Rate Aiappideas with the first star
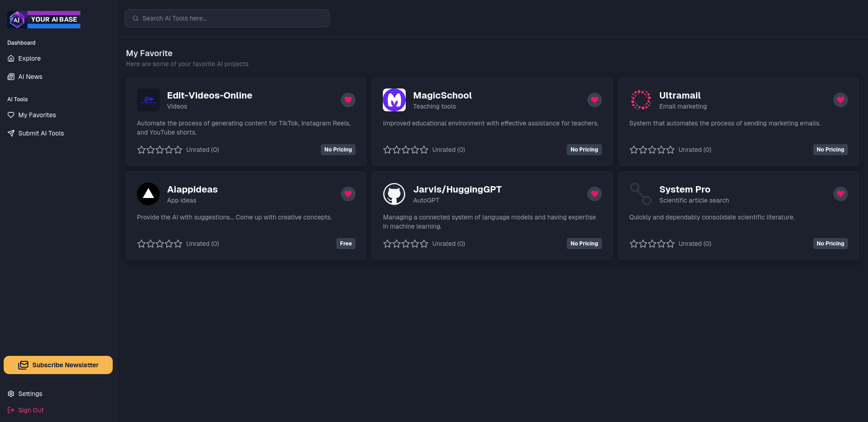Viewport: 868px width, 422px height. tap(141, 244)
